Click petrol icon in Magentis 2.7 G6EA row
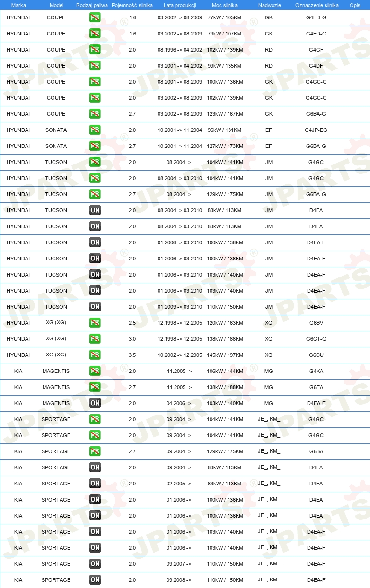370x588 pixels. tap(95, 387)
